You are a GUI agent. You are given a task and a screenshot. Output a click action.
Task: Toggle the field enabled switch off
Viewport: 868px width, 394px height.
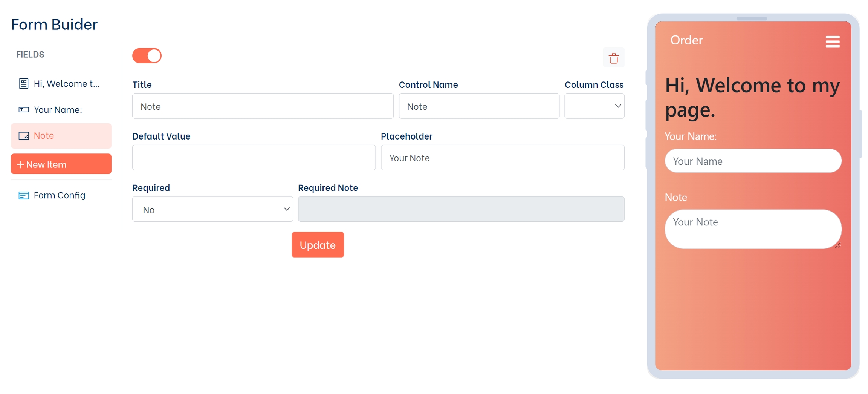click(x=147, y=56)
